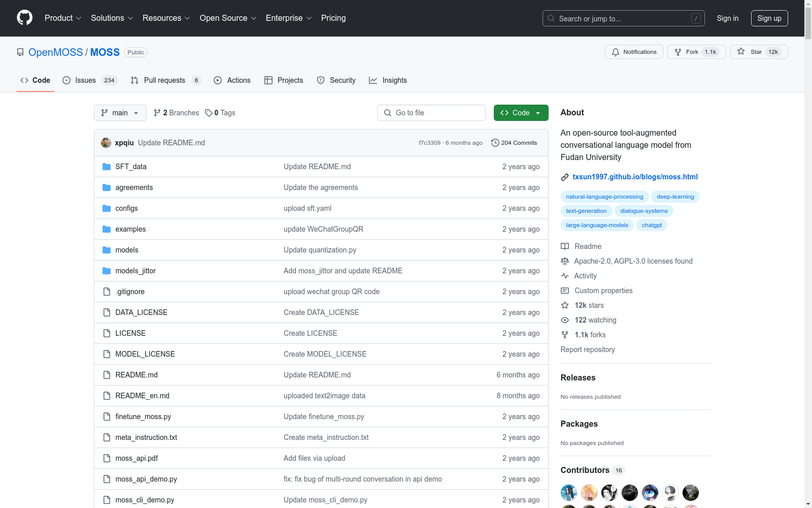Open the Issues tab
This screenshot has height=508, width=812.
click(x=90, y=80)
